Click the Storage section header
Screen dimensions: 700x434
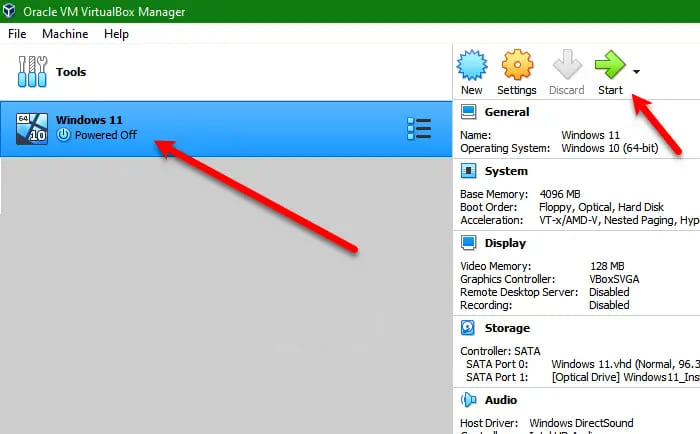[x=507, y=328]
